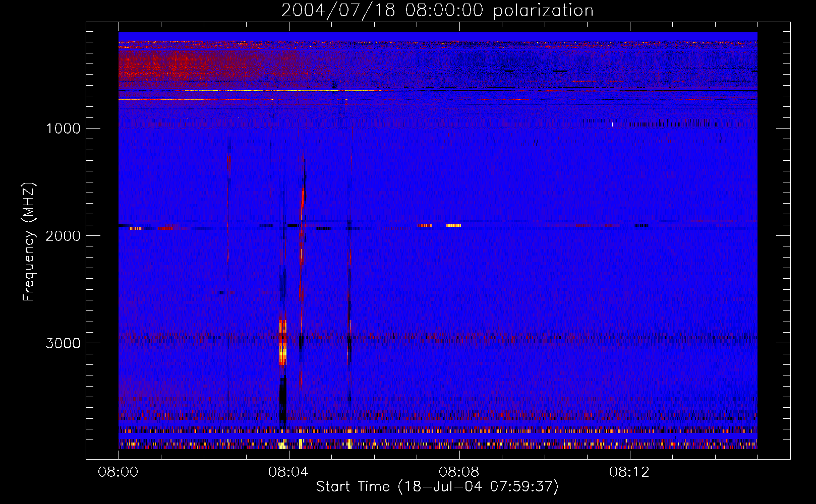Click the 08:12 time tick label

click(x=630, y=472)
